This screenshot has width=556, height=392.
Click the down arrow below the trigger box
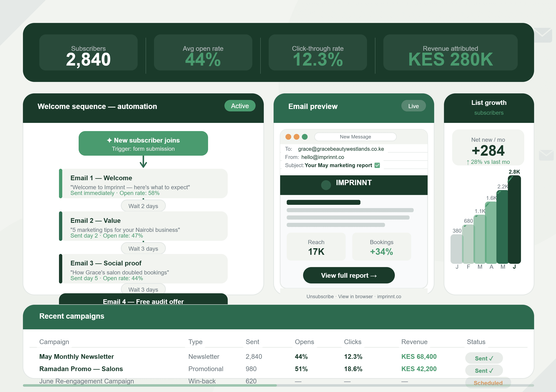(x=143, y=162)
